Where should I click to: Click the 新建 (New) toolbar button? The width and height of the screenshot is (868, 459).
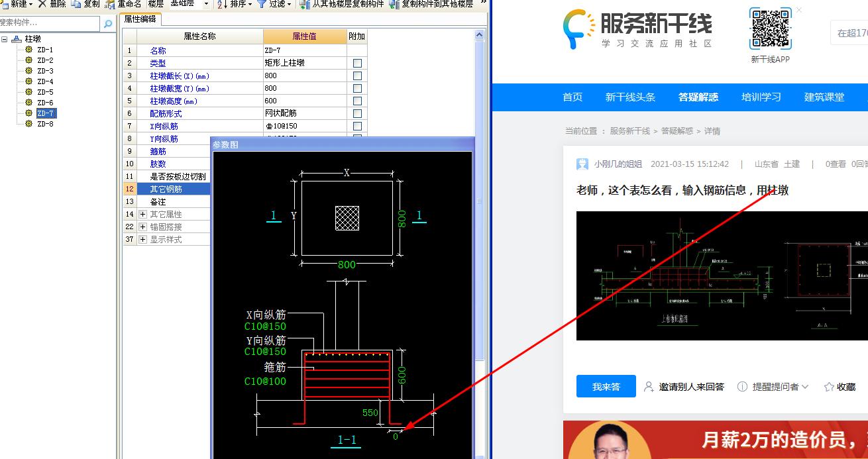pos(17,4)
